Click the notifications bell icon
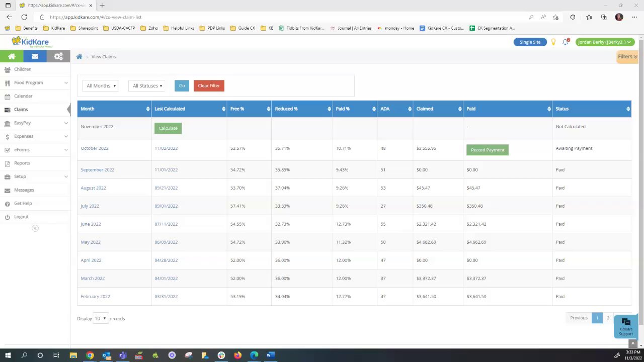The width and height of the screenshot is (644, 362). [566, 42]
